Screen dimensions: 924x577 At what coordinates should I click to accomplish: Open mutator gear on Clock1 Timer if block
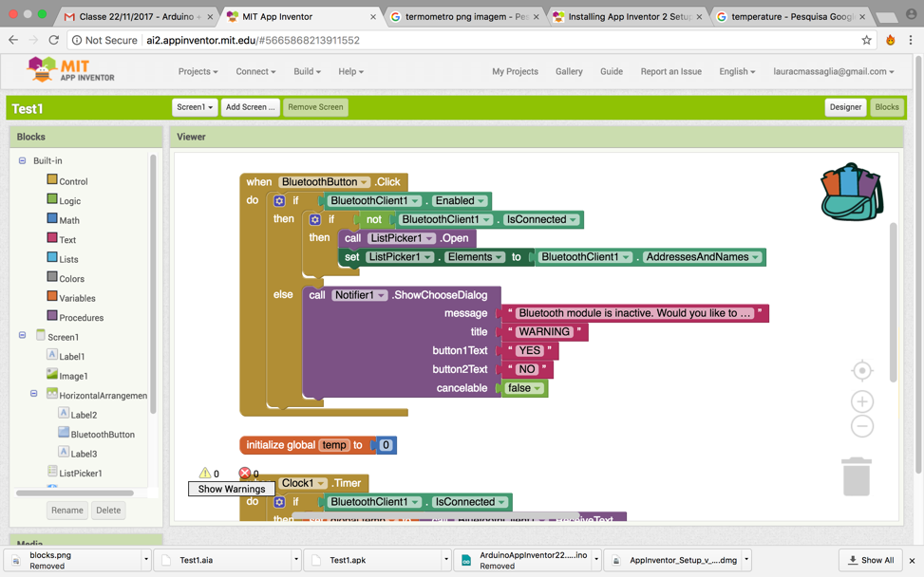[x=279, y=502]
